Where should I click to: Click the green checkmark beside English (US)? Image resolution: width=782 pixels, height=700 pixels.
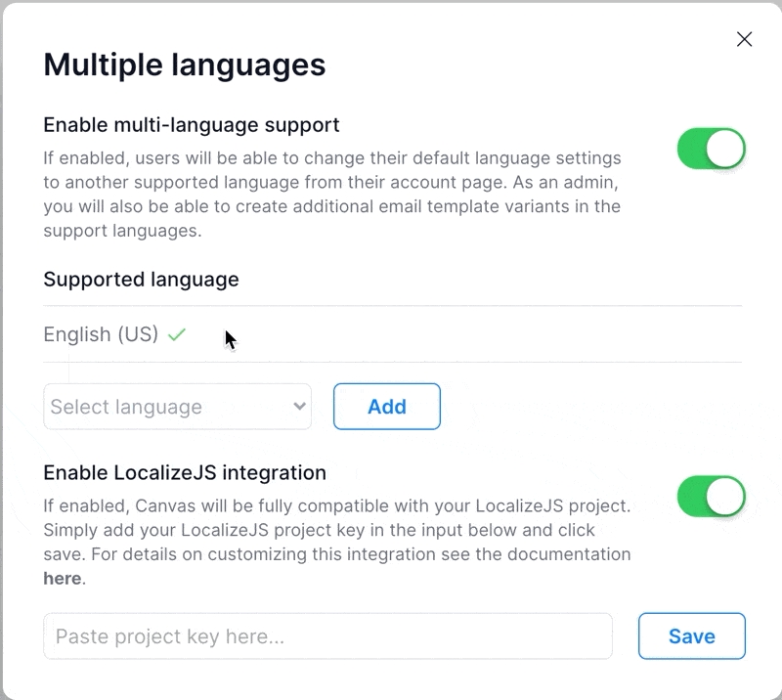(x=176, y=334)
